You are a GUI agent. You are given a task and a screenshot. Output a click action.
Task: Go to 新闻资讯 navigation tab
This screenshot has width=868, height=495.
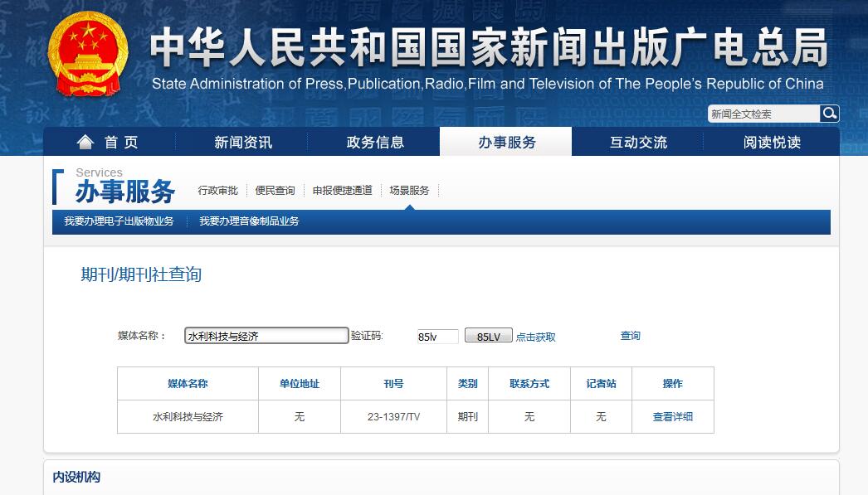tap(242, 143)
